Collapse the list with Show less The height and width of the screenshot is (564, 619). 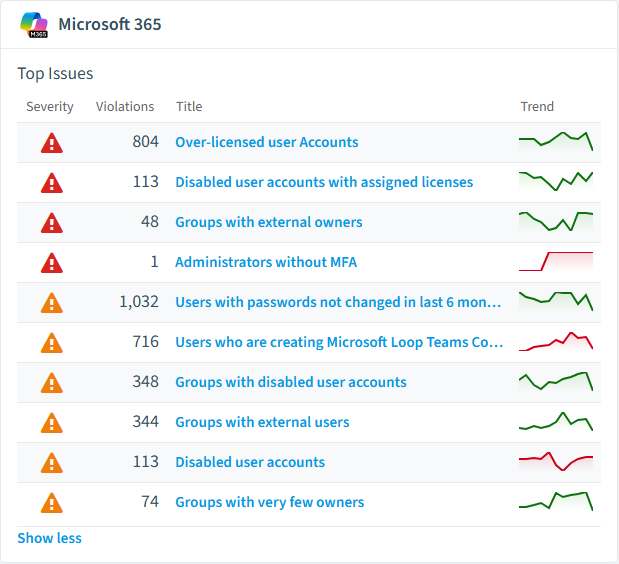click(49, 538)
